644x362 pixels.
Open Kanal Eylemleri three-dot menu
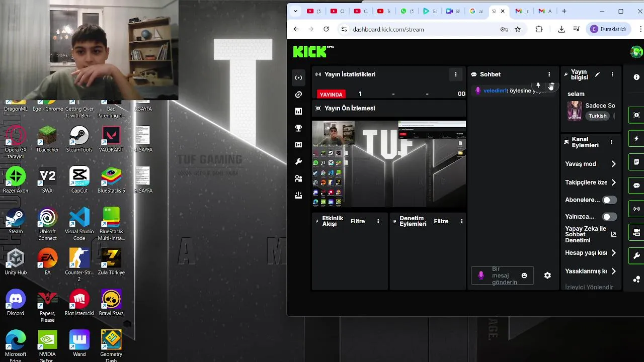tap(611, 142)
